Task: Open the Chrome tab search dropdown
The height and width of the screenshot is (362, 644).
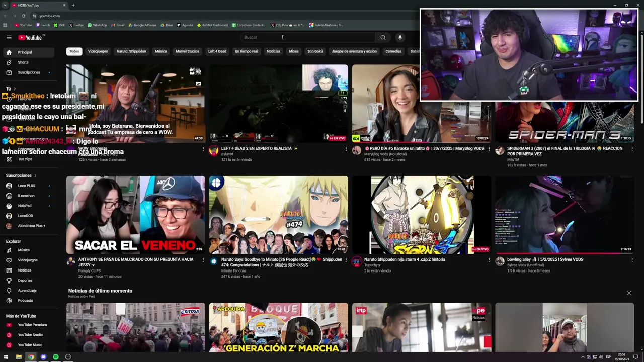Action: click(6, 5)
